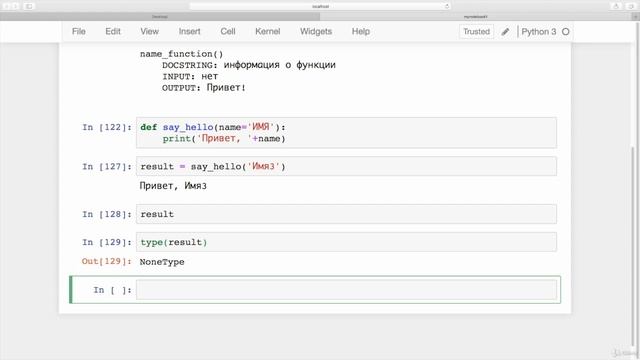
Task: Click the In [129] prompt
Action: (107, 242)
